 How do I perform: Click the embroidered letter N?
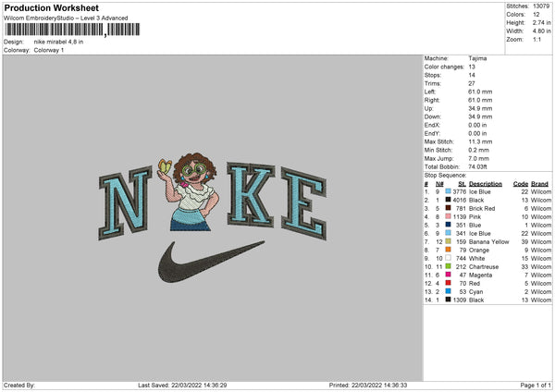126,203
